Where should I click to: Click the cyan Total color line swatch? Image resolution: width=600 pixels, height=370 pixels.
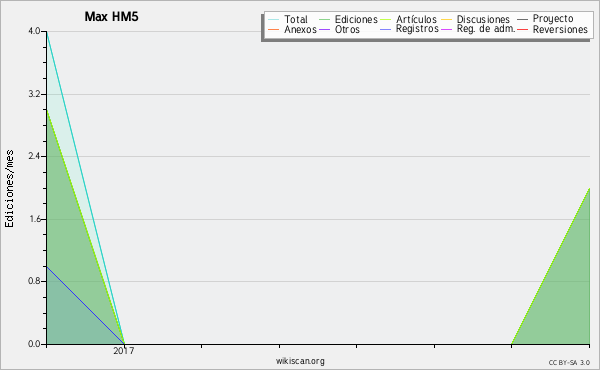coord(274,20)
